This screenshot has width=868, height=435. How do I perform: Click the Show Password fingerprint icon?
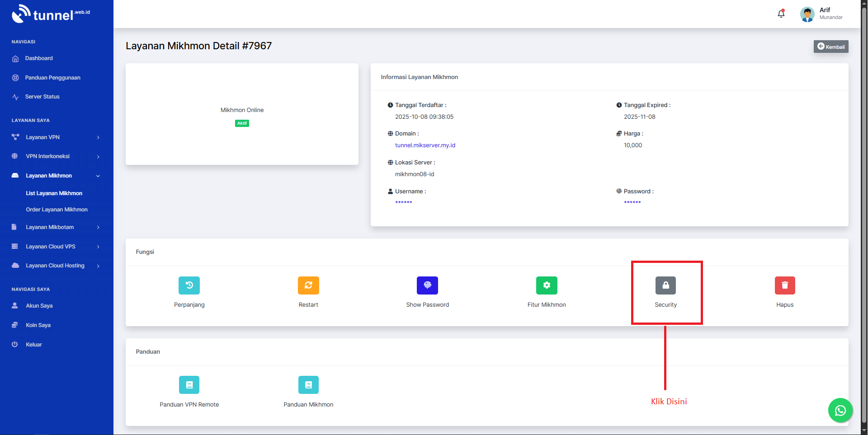(x=427, y=285)
